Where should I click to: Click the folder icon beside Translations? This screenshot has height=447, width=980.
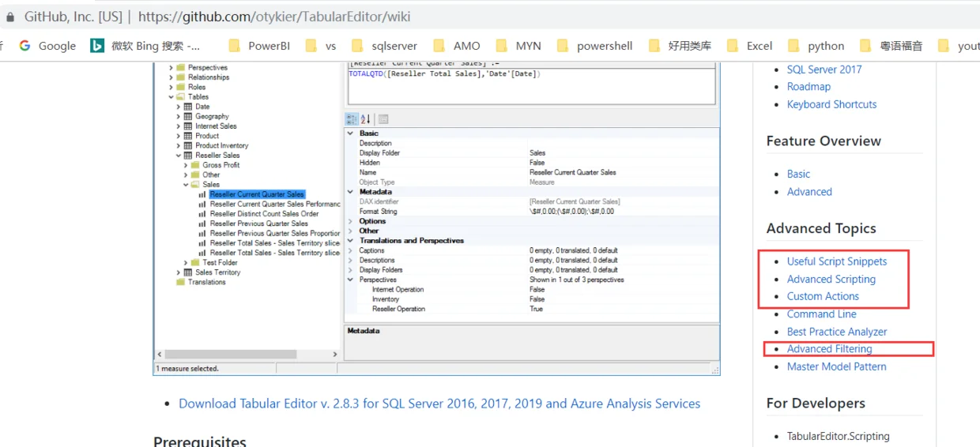click(x=181, y=282)
